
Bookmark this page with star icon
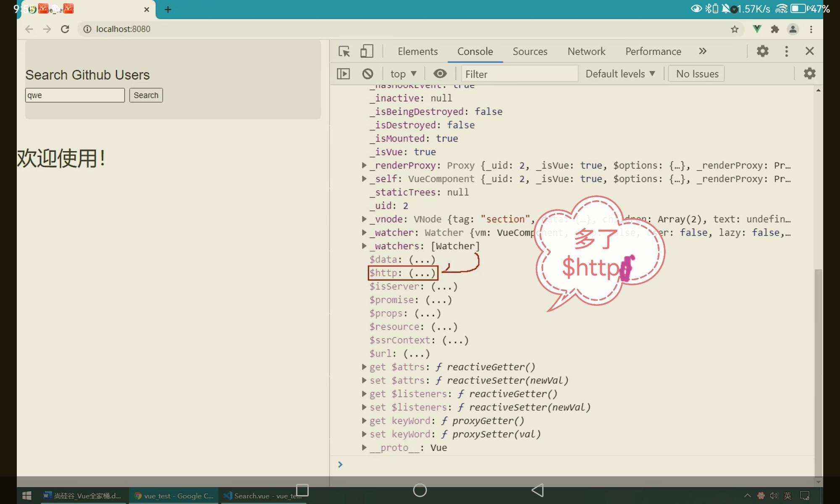tap(735, 29)
